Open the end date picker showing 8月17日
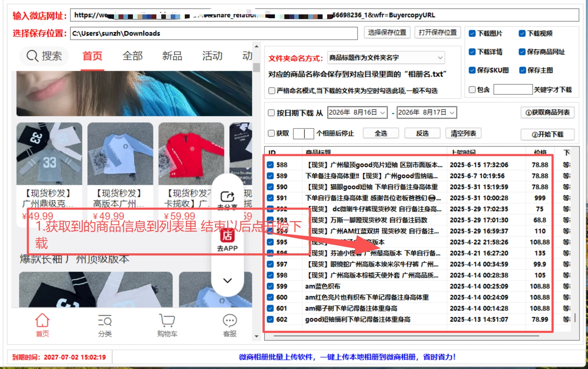Screen dimensions: 588x369 tap(427, 112)
